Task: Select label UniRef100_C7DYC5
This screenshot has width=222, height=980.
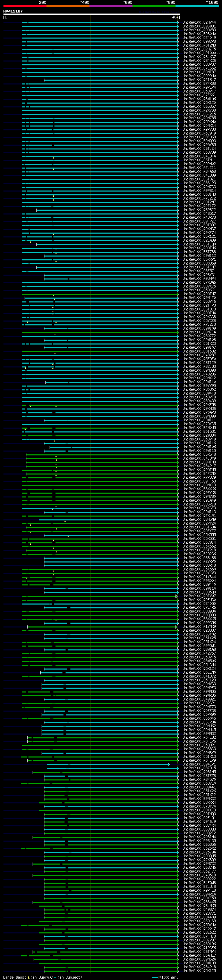Action: click(x=199, y=424)
